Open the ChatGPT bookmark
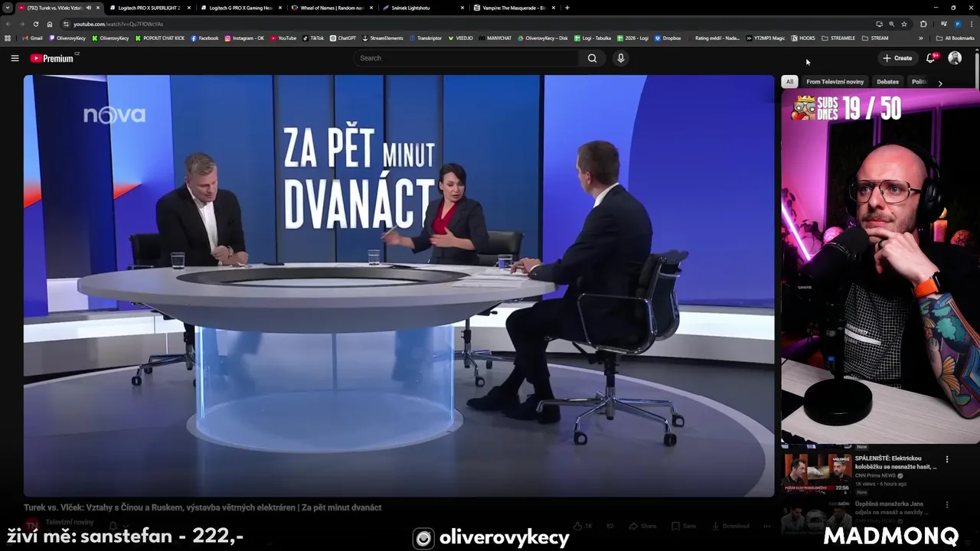Viewport: 980px width, 551px height. (343, 37)
